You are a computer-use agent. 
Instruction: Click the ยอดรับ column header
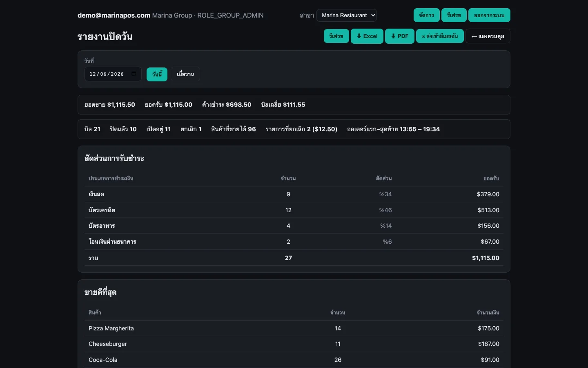coord(491,178)
